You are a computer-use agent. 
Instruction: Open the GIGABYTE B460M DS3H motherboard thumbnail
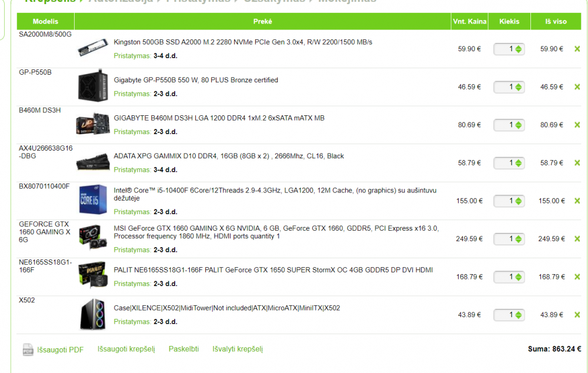click(x=93, y=124)
